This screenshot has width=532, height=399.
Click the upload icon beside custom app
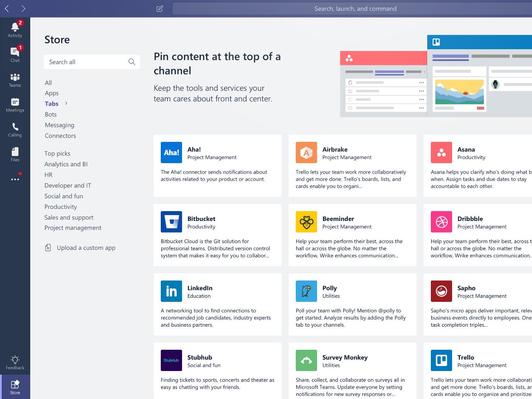(x=48, y=248)
